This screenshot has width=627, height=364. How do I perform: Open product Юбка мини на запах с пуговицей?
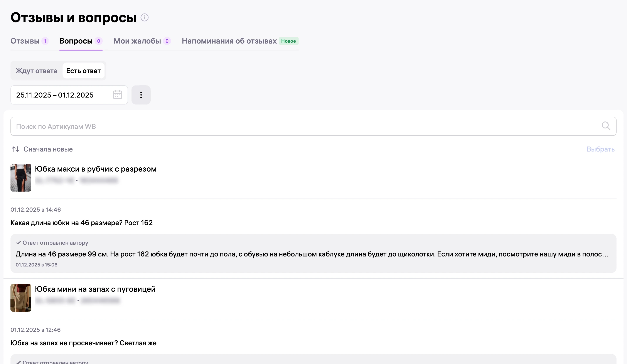coord(95,289)
